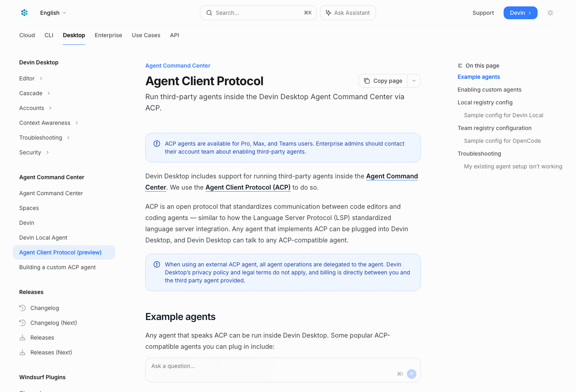Focus the Search field
This screenshot has width=576, height=392.
click(258, 13)
